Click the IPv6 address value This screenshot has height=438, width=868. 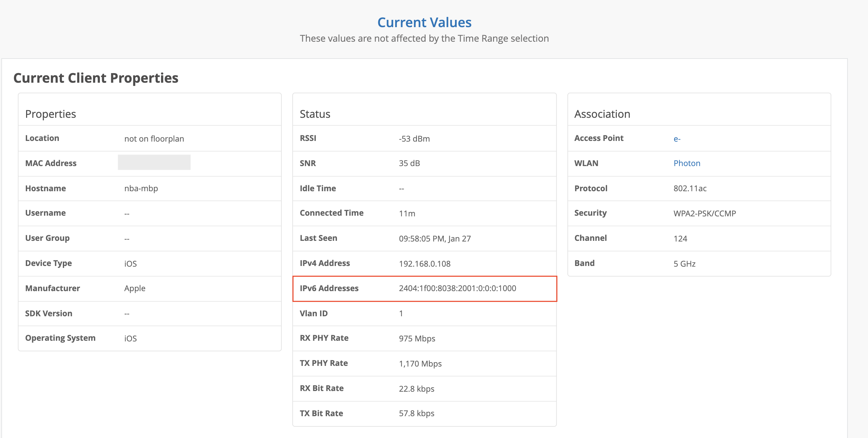tap(457, 288)
